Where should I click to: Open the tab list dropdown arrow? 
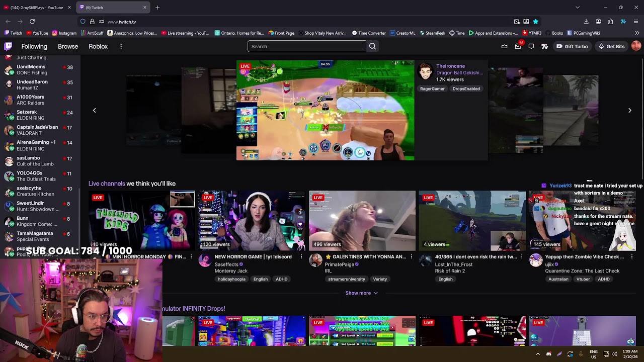[x=577, y=8]
